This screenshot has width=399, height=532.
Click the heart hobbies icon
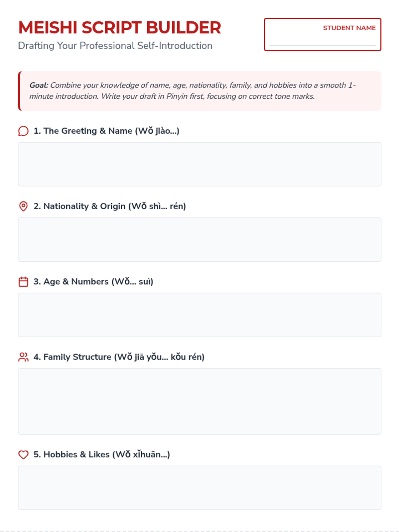pos(23,455)
